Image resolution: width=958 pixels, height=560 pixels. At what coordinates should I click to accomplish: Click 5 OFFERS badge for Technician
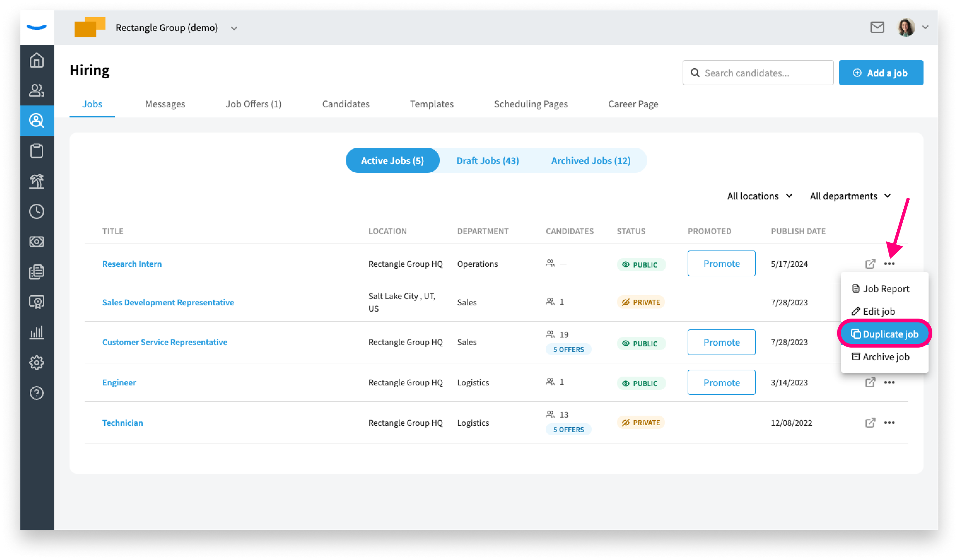pyautogui.click(x=568, y=430)
